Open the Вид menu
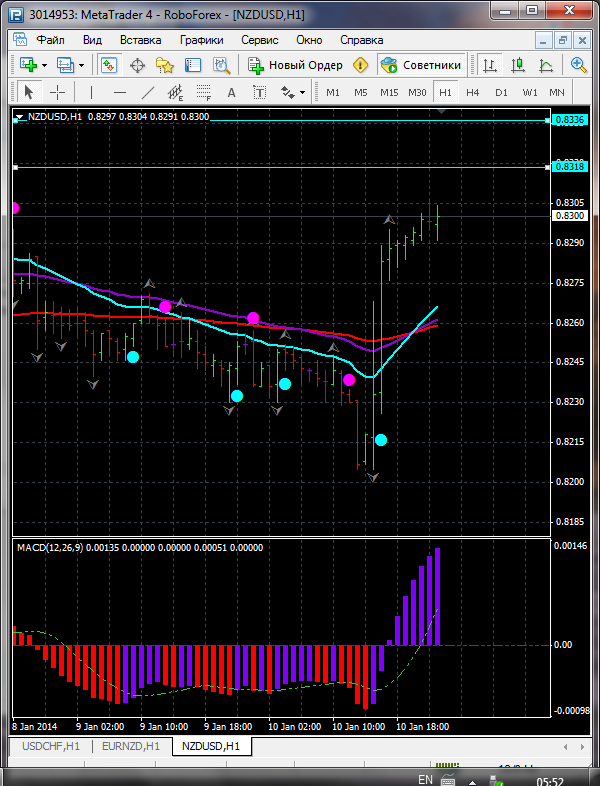 click(92, 40)
